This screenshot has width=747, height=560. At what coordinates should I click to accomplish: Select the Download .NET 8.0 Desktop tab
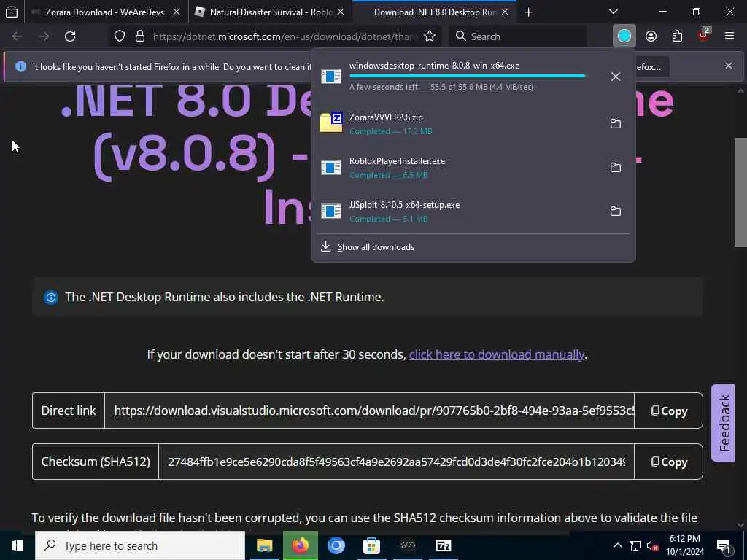[433, 12]
